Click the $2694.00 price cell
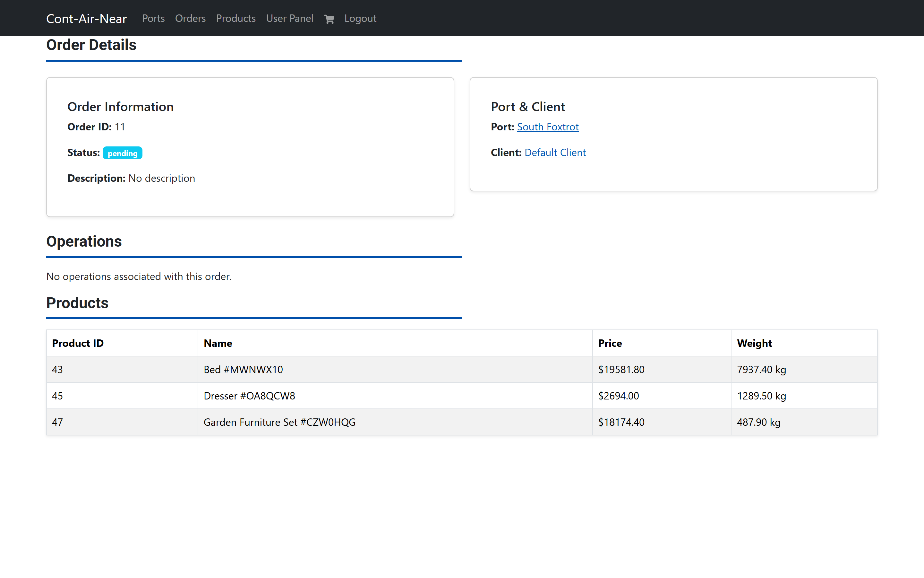Image resolution: width=924 pixels, height=578 pixels. [x=662, y=396]
